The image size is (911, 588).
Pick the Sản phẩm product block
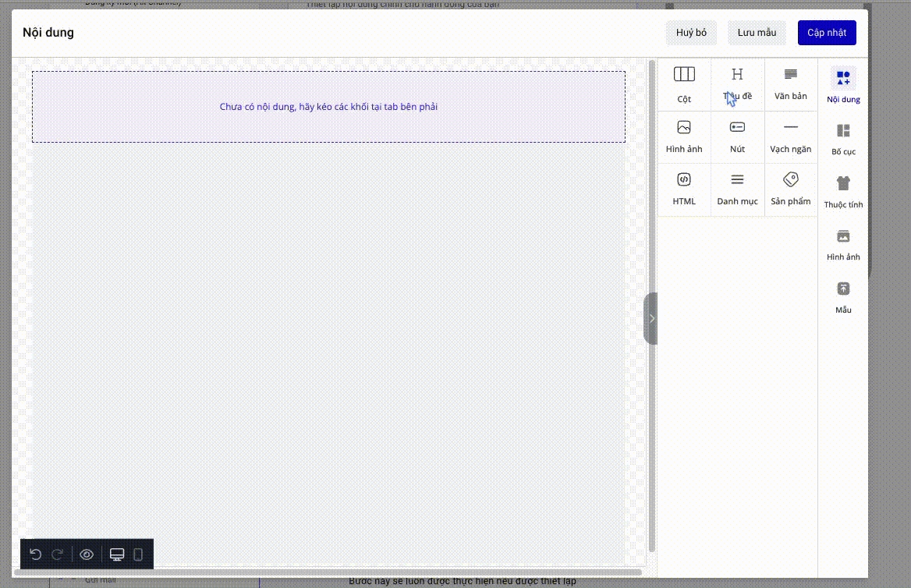[x=790, y=189]
